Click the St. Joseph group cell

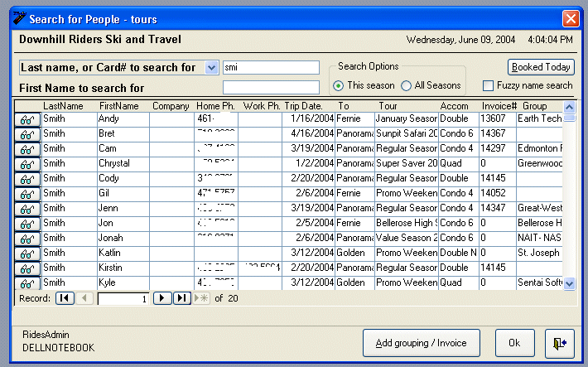[x=539, y=254]
